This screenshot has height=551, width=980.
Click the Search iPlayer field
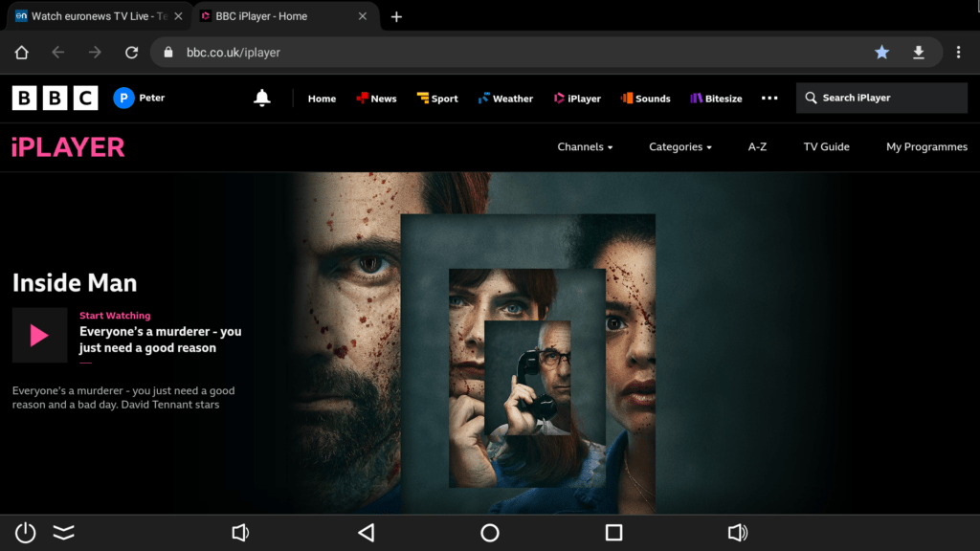coord(880,98)
